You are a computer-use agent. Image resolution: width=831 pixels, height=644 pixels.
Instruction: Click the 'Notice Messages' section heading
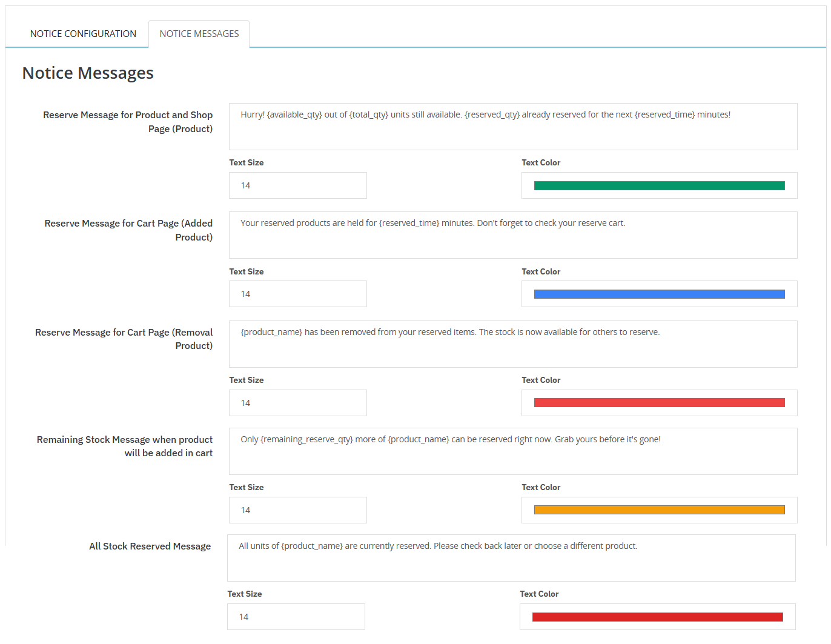click(88, 73)
